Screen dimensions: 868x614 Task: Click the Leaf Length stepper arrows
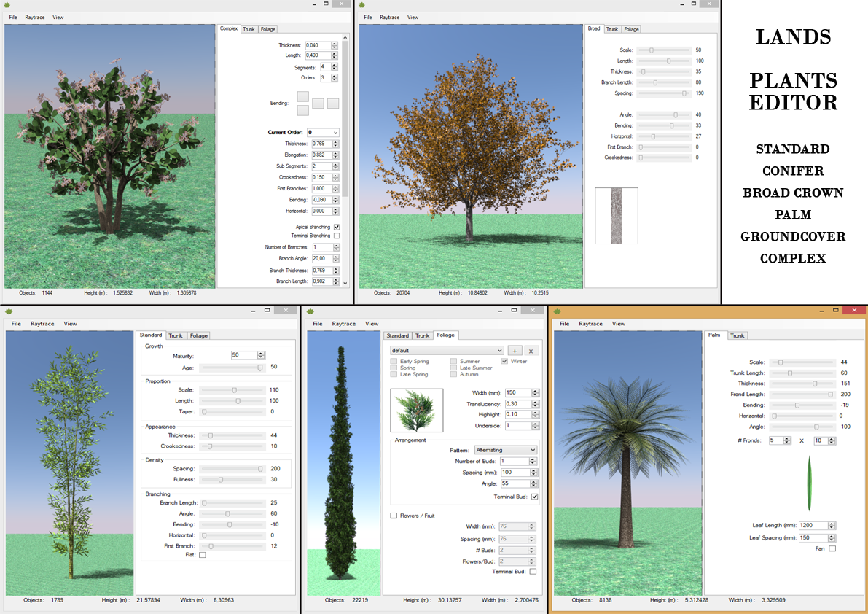(832, 526)
